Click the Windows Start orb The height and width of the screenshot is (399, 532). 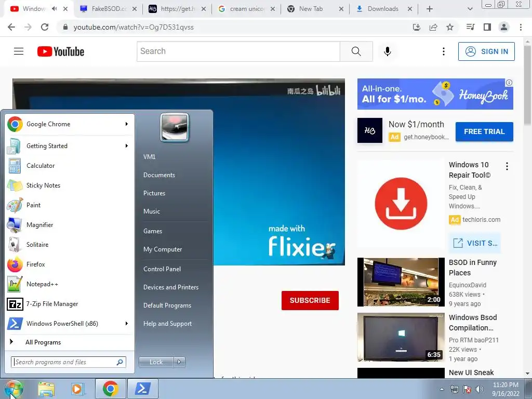point(14,389)
